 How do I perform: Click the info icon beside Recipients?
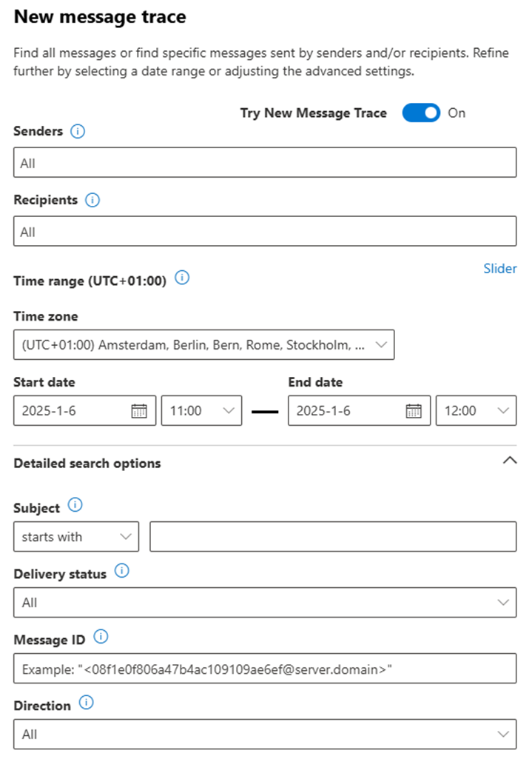(x=92, y=200)
